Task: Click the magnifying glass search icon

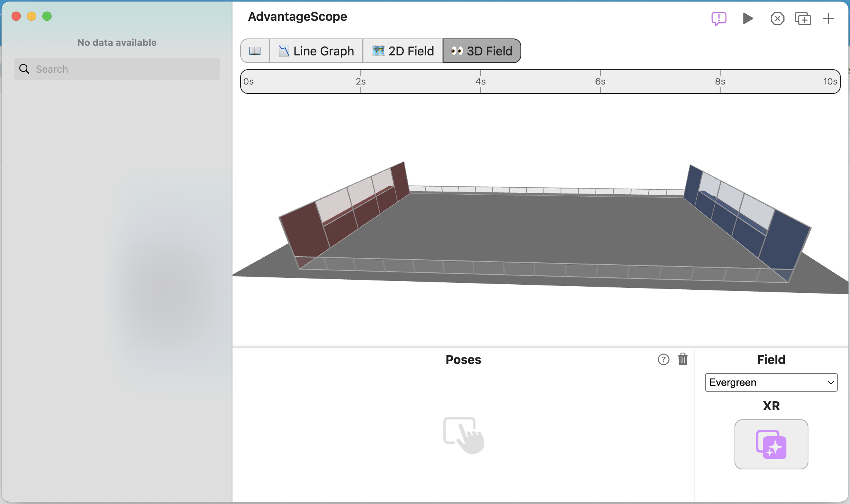Action: click(24, 69)
